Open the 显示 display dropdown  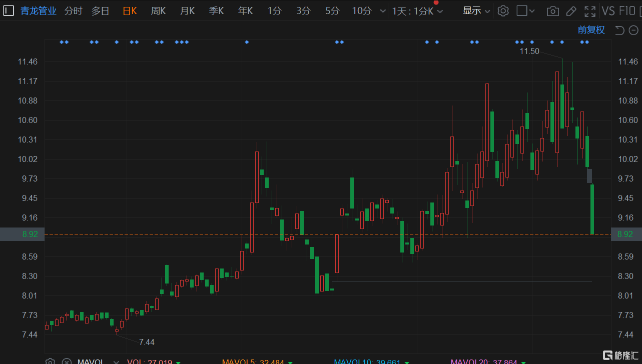coord(476,10)
